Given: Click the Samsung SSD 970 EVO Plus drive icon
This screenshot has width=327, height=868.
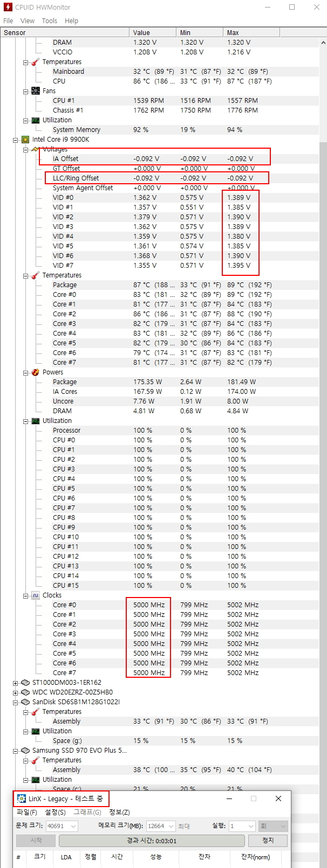Looking at the screenshot, I should [x=25, y=751].
